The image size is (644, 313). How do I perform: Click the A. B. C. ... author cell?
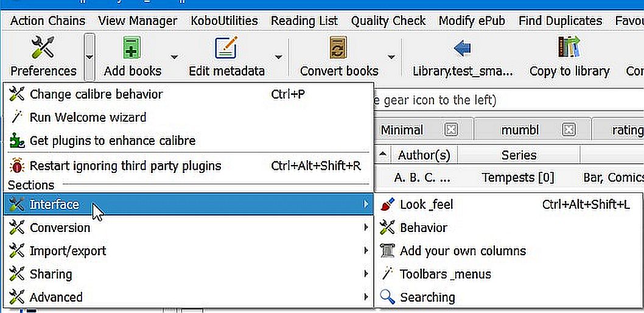click(x=422, y=178)
